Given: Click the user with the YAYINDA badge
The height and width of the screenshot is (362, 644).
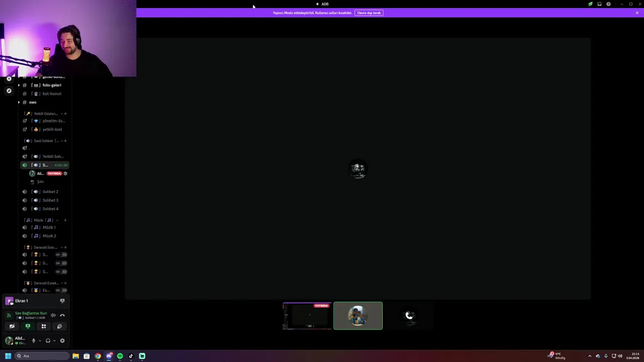Looking at the screenshot, I should tap(48, 173).
